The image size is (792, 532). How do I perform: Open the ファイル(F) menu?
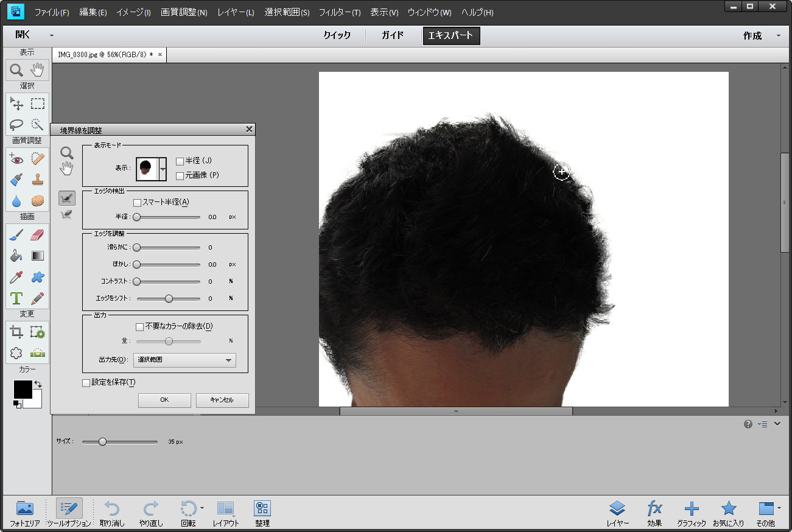pyautogui.click(x=52, y=12)
